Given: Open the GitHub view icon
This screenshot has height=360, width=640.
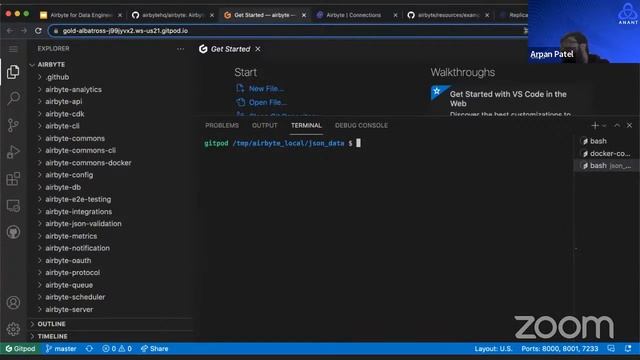Looking at the screenshot, I should point(13,232).
